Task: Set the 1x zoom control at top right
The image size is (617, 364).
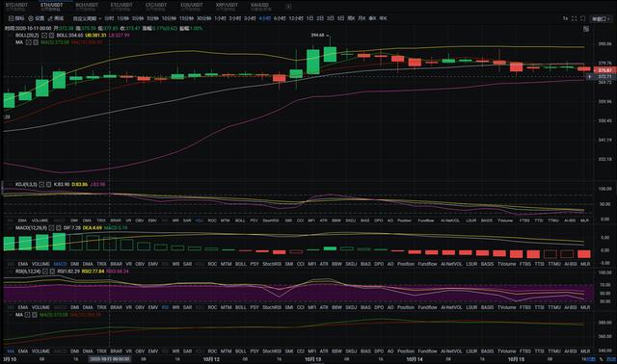Action: pyautogui.click(x=565, y=18)
